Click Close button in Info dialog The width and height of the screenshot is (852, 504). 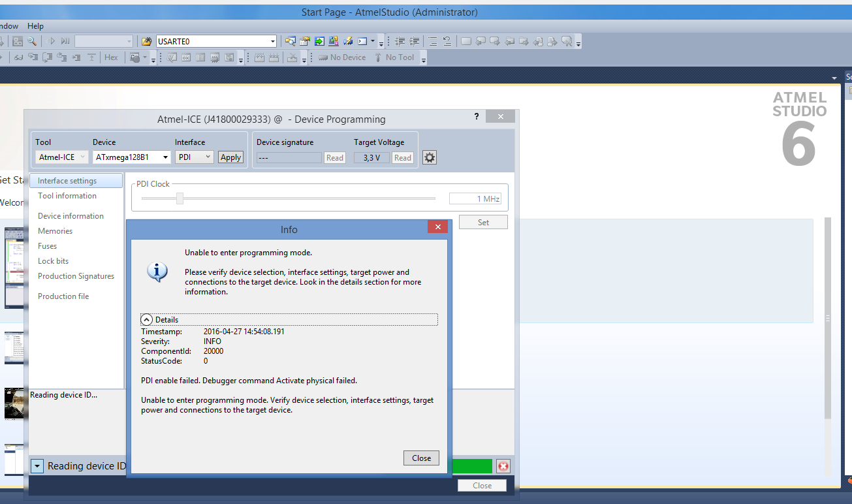tap(421, 458)
